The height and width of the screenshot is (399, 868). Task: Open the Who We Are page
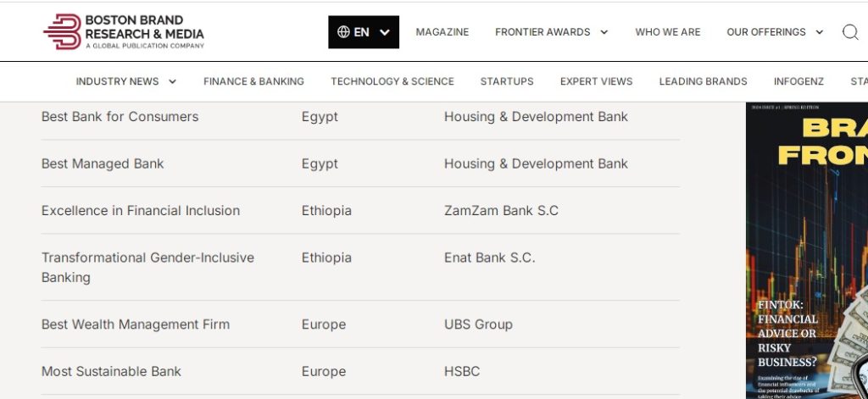[x=667, y=32]
